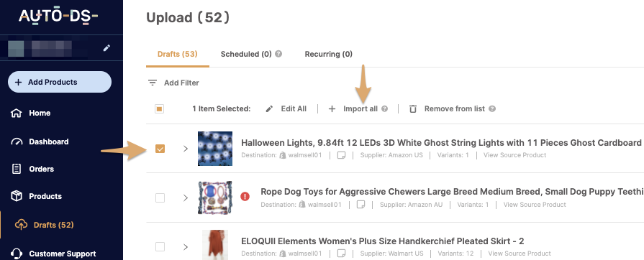The height and width of the screenshot is (260, 644).
Task: Click red error alert on Rope Dog Toys
Action: pos(245,196)
